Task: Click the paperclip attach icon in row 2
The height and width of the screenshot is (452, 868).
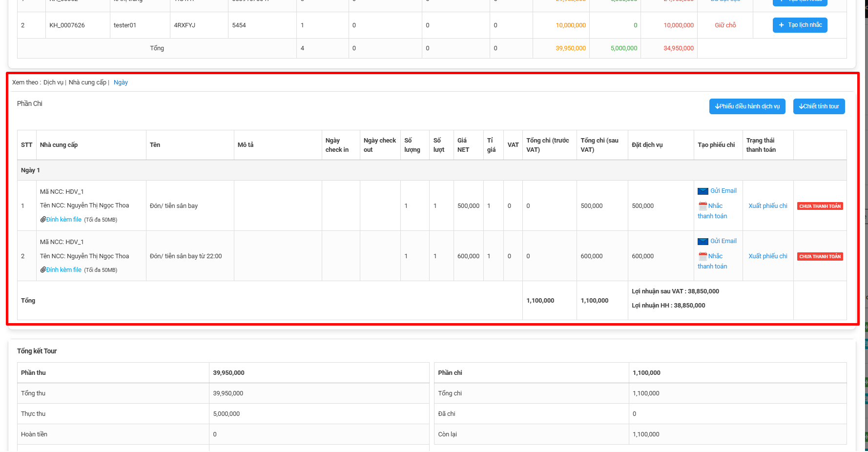Action: 43,270
